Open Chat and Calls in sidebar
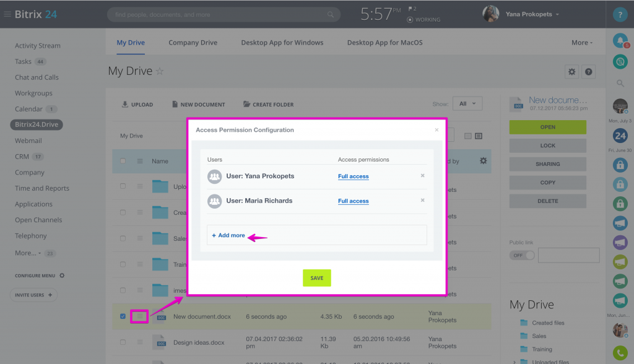The height and width of the screenshot is (364, 634). [x=37, y=77]
